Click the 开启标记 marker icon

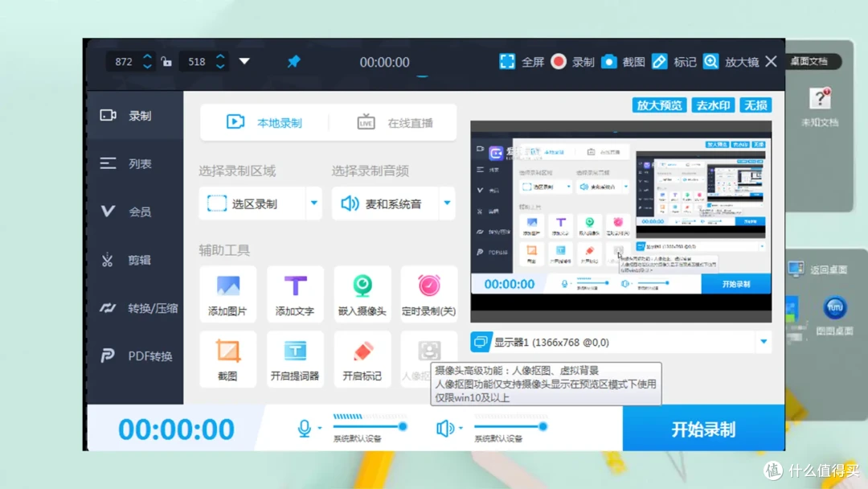tap(362, 351)
